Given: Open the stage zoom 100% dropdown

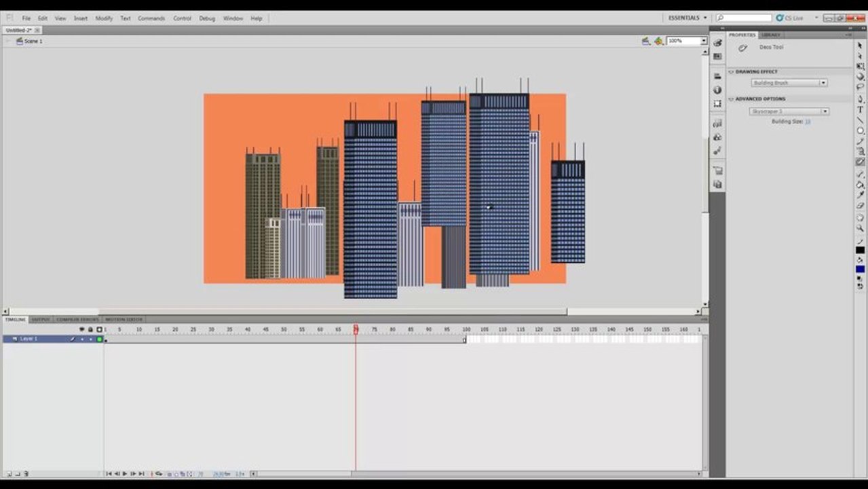Looking at the screenshot, I should click(x=704, y=41).
